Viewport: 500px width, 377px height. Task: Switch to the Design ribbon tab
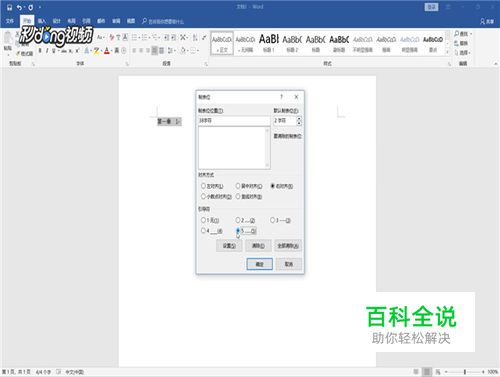pos(56,21)
